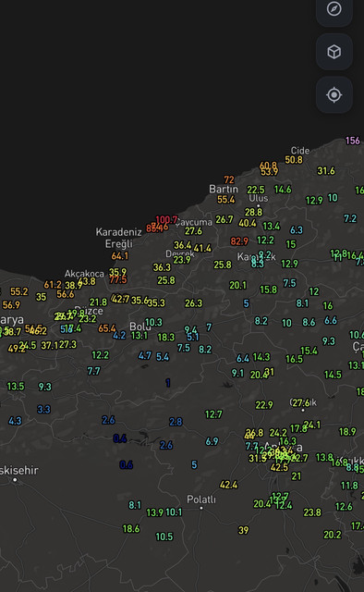Tap the compass orientation button
The image size is (364, 592).
334,9
